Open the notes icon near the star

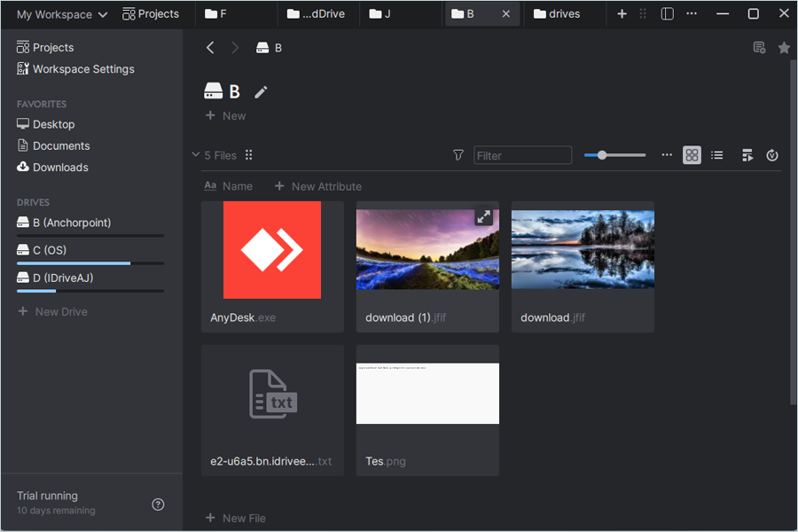(x=759, y=48)
